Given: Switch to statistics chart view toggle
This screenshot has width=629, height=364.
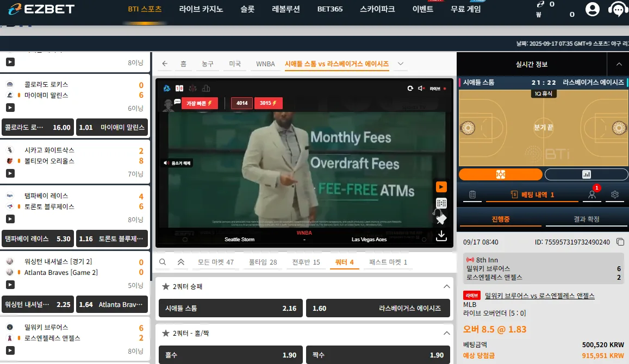Looking at the screenshot, I should (586, 174).
